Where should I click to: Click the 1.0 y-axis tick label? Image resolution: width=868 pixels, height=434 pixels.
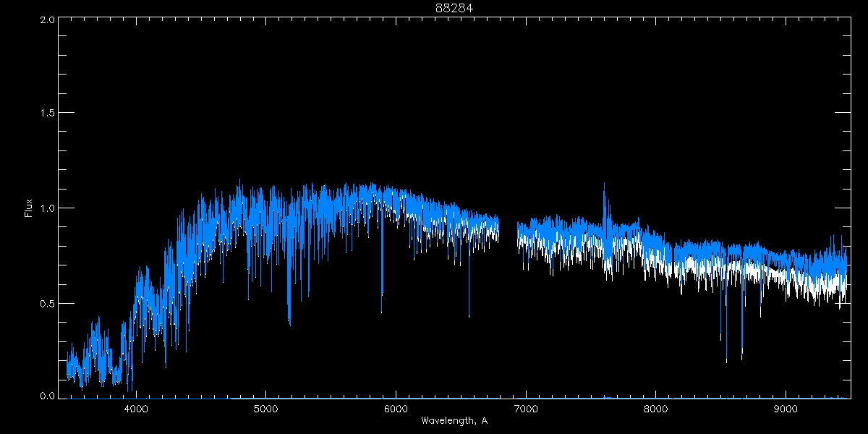click(47, 208)
